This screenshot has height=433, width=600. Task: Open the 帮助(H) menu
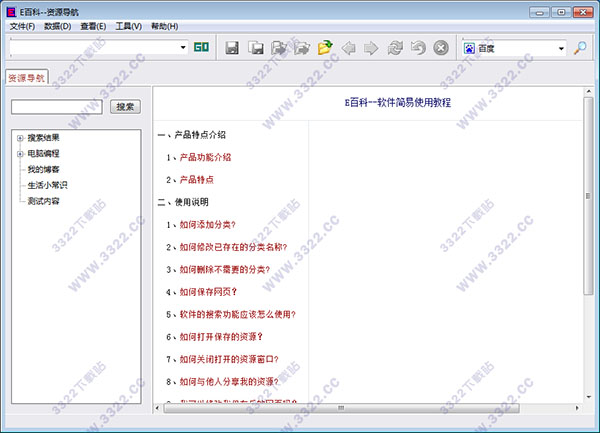pos(165,26)
